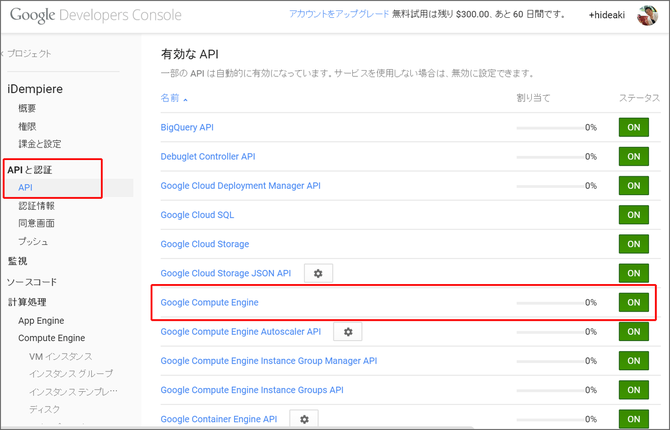
Task: Expand the ソースコード sidebar section
Action: [x=32, y=282]
